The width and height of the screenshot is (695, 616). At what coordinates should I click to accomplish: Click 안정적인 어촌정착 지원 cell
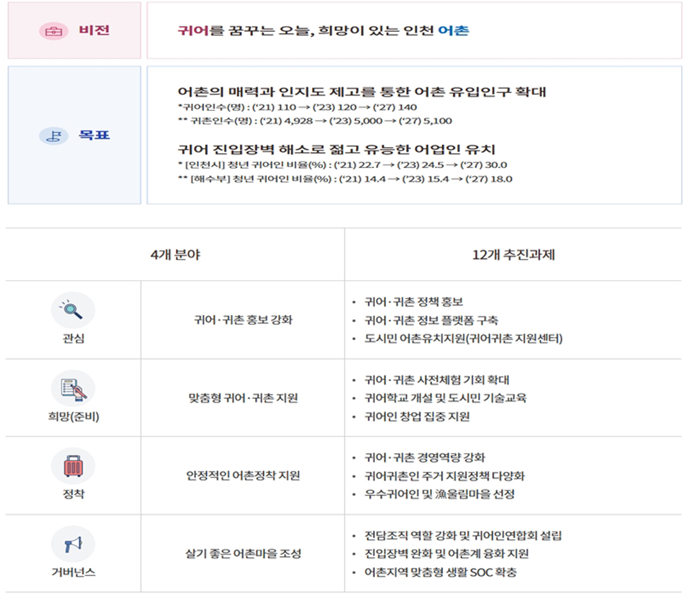(x=243, y=476)
